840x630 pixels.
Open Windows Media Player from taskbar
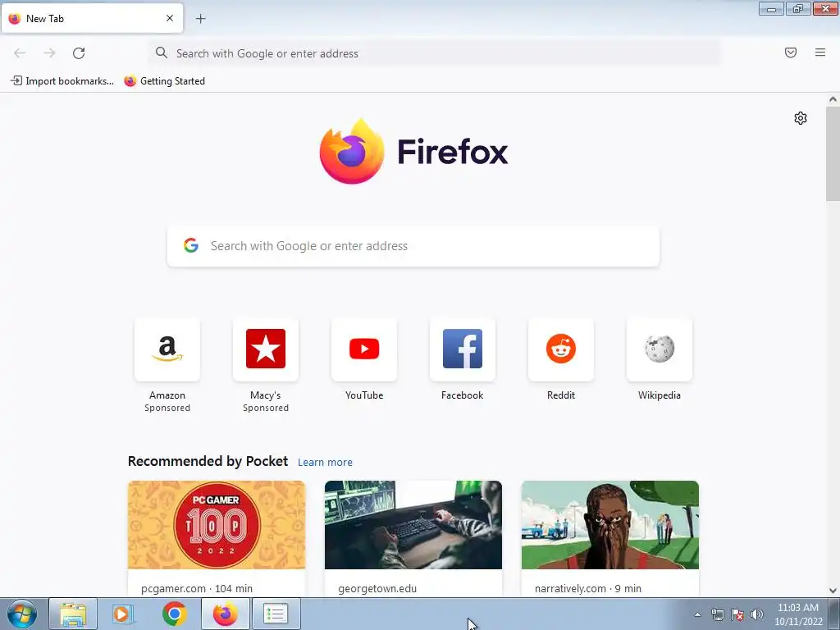pos(123,614)
